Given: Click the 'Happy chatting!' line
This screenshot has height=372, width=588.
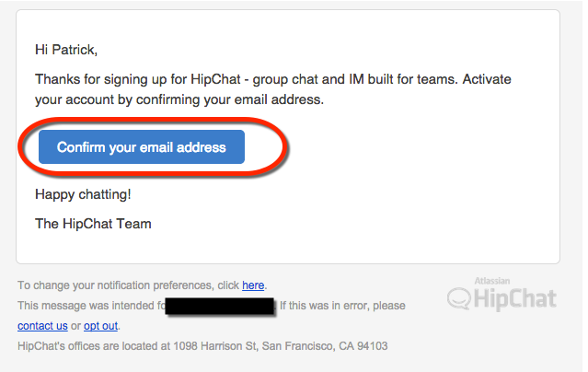Looking at the screenshot, I should click(83, 194).
